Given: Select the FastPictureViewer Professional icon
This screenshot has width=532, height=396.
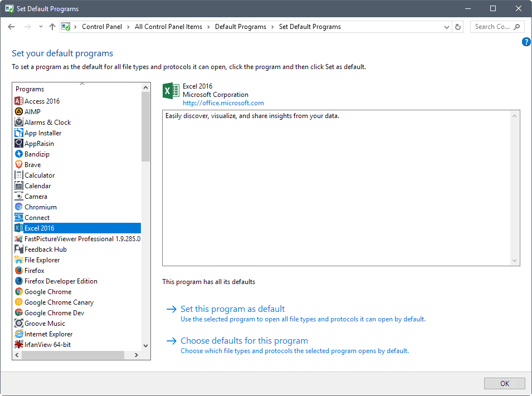Looking at the screenshot, I should click(19, 238).
